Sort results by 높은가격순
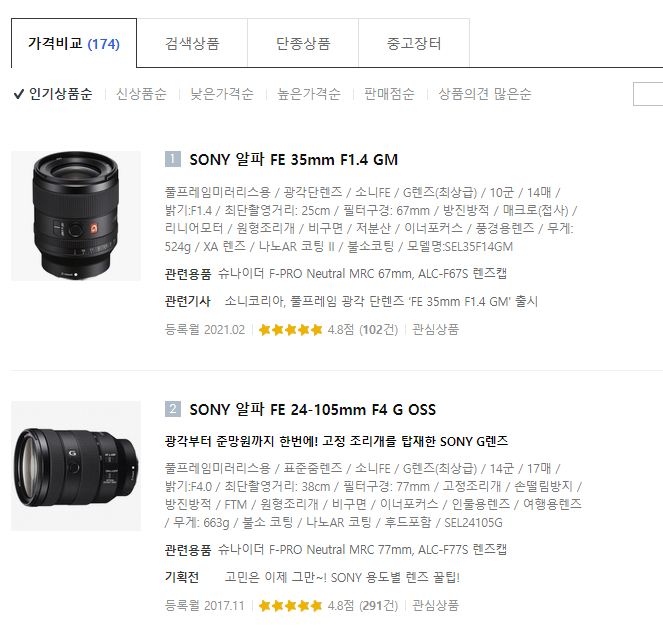 309,94
